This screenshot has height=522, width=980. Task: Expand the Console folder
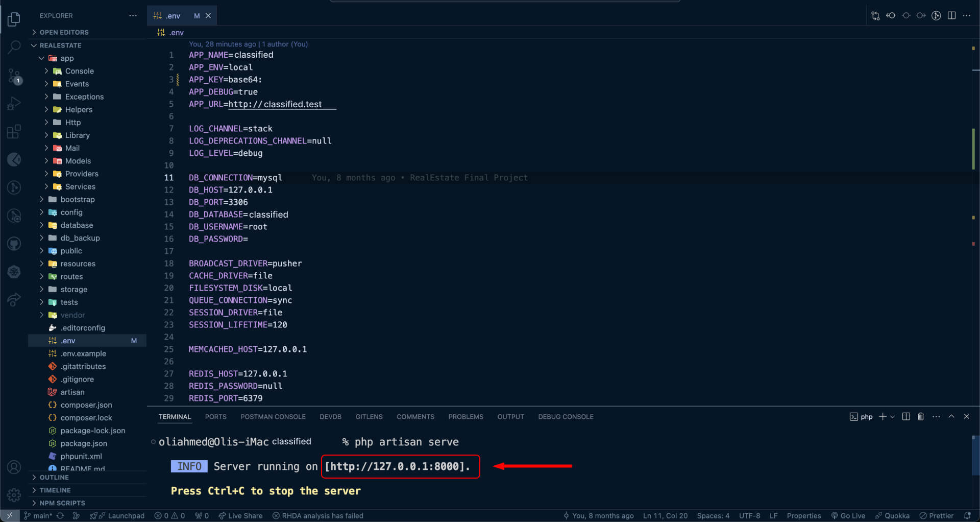tap(79, 71)
